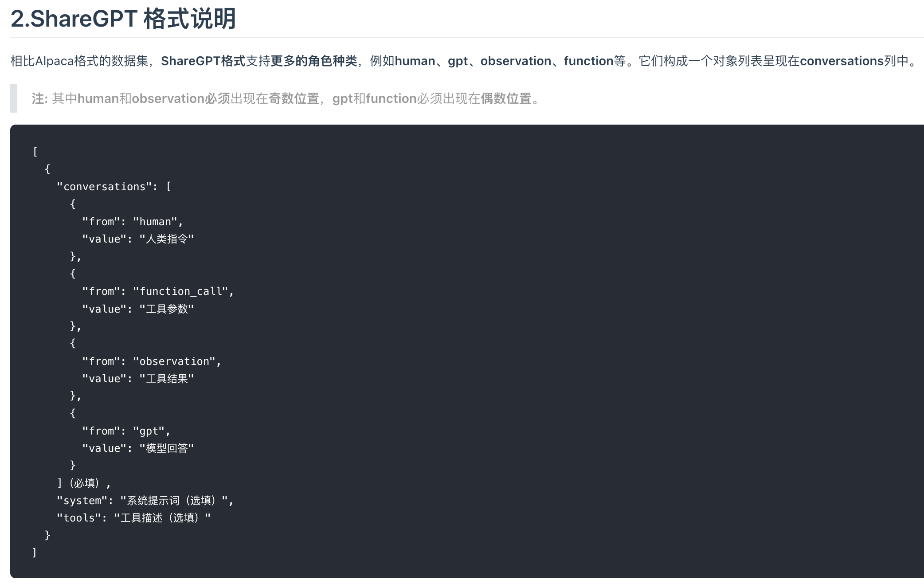Click the bold 'conversations' word in the paragraph
924x588 pixels.
pos(842,61)
